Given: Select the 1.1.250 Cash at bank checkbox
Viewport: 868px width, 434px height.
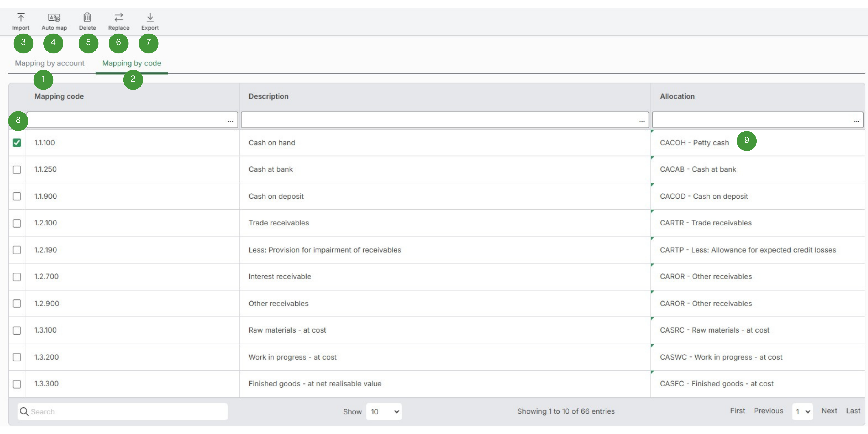Looking at the screenshot, I should [x=17, y=169].
